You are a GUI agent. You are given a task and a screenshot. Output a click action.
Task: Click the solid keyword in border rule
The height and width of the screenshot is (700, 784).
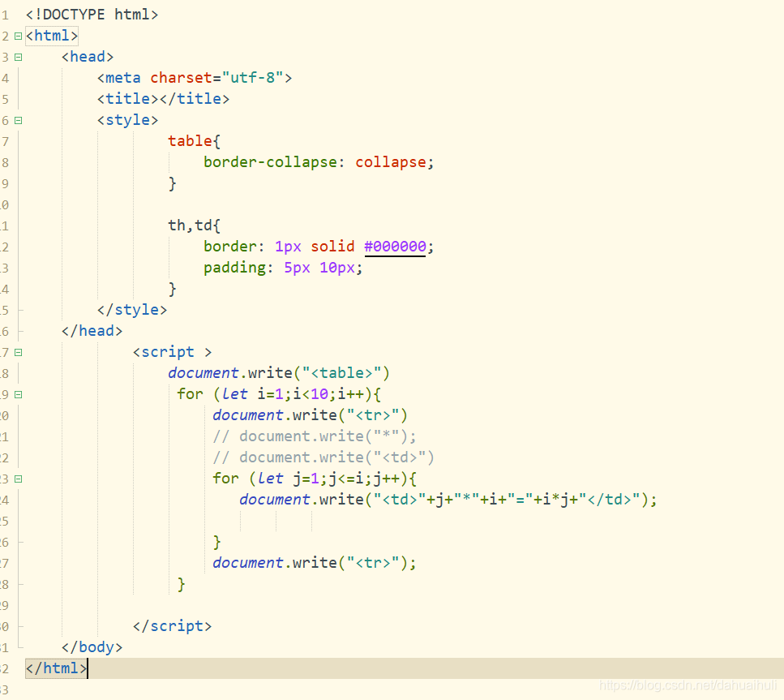[x=332, y=246]
